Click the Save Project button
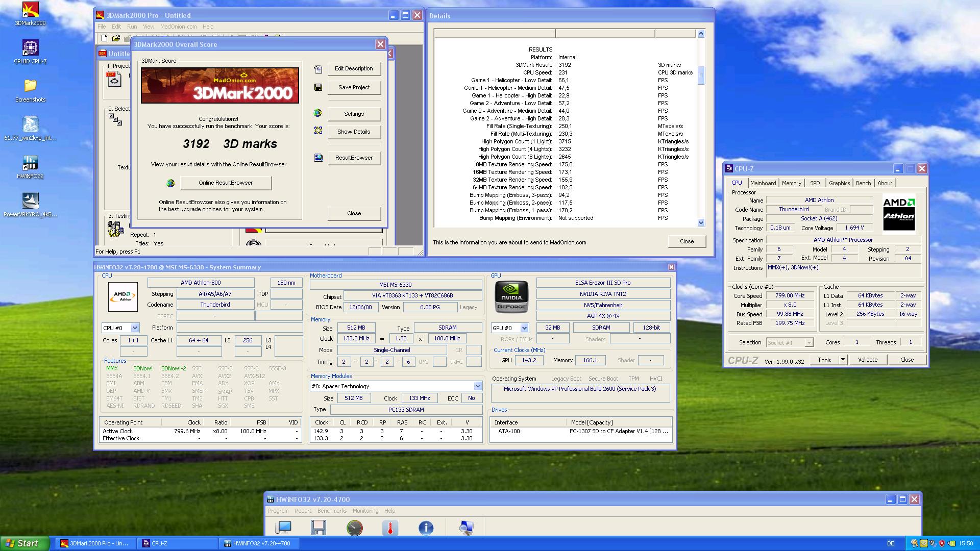980x551 pixels. tap(354, 87)
